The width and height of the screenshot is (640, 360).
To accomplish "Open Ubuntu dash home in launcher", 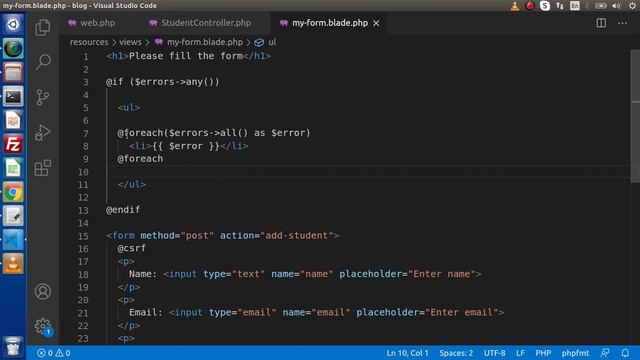I will click(x=13, y=24).
